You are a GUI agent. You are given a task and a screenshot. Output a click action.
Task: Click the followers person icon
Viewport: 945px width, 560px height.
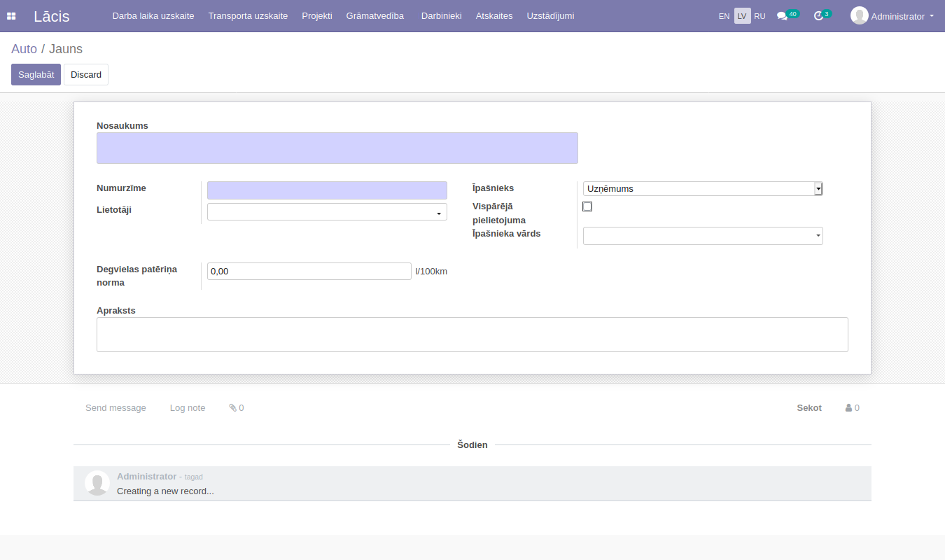[x=848, y=407]
